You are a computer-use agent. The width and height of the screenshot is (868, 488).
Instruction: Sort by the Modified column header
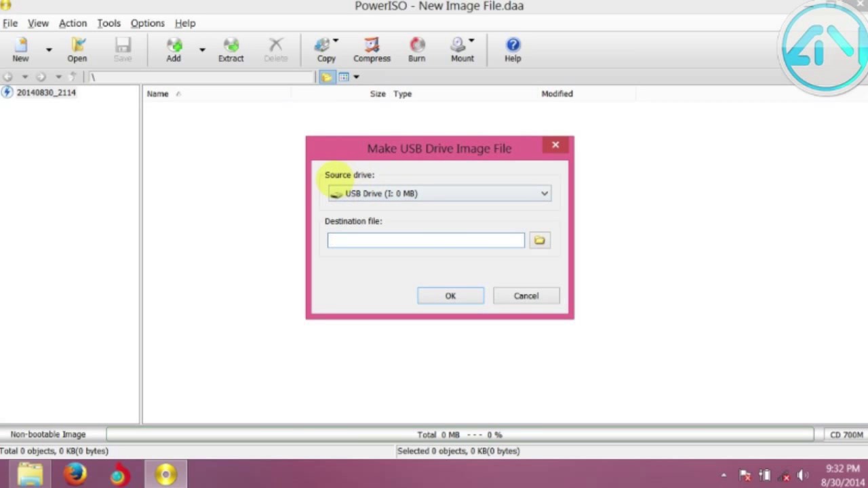[557, 94]
